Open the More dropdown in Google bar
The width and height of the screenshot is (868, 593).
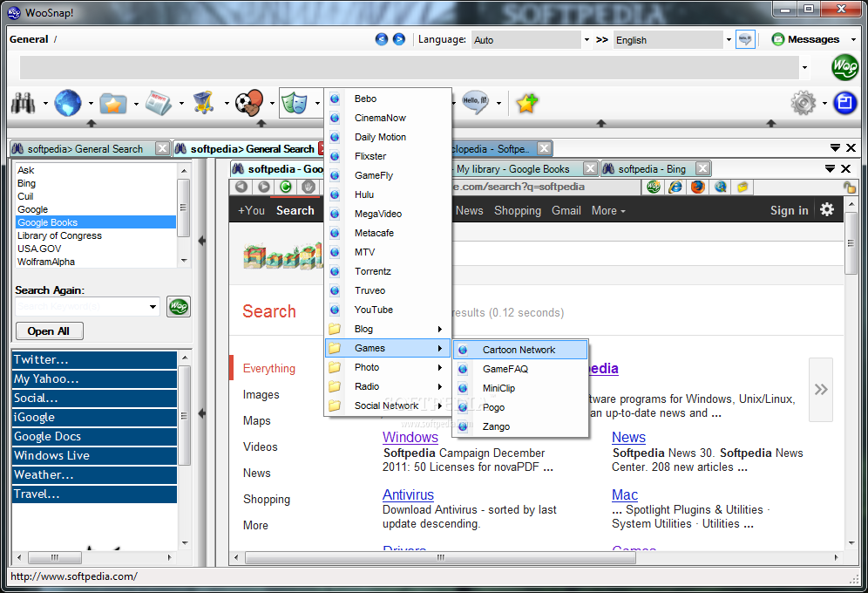point(608,210)
